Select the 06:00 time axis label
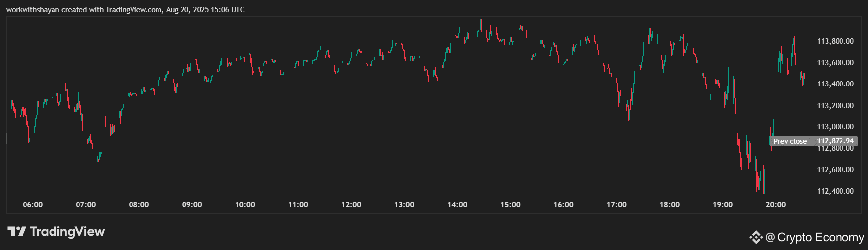The image size is (868, 250). (x=33, y=205)
